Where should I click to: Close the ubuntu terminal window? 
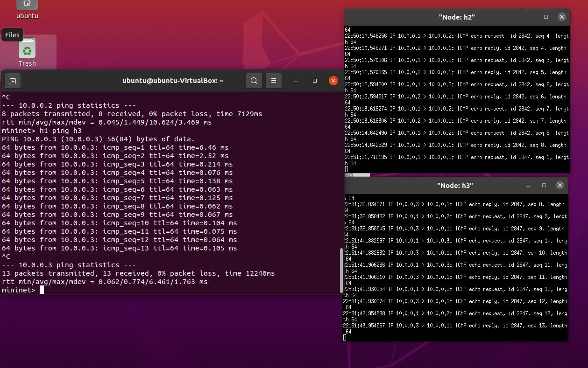pos(333,81)
